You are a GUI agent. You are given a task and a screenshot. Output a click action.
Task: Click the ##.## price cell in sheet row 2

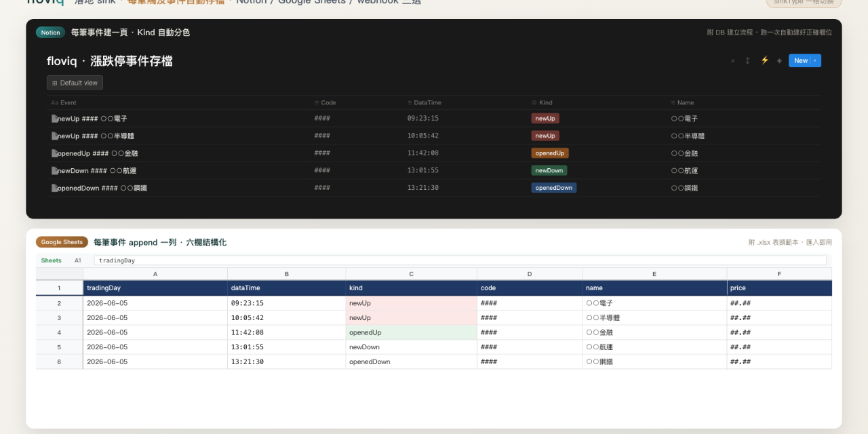point(779,303)
